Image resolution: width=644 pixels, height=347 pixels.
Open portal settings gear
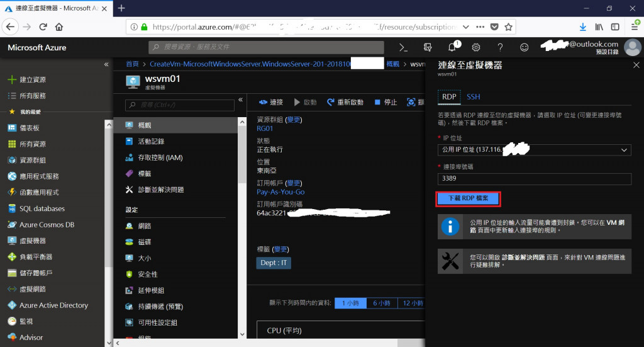[476, 47]
